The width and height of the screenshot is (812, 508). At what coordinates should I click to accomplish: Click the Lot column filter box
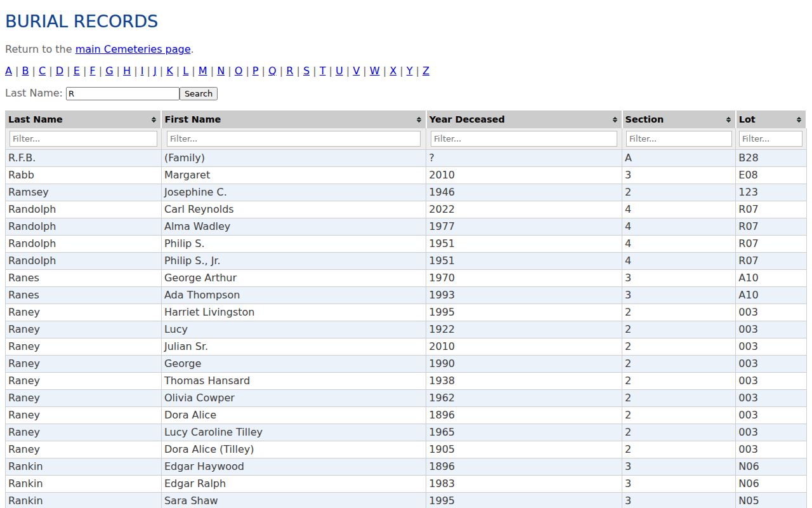771,138
